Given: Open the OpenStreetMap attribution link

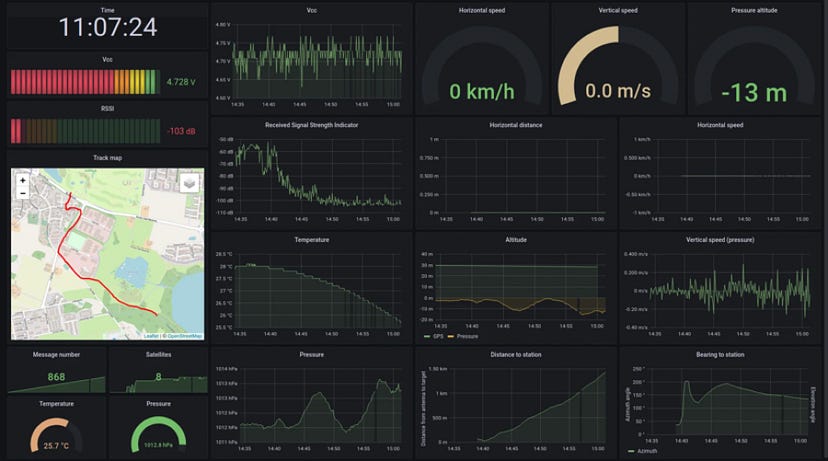Looking at the screenshot, I should tap(185, 336).
